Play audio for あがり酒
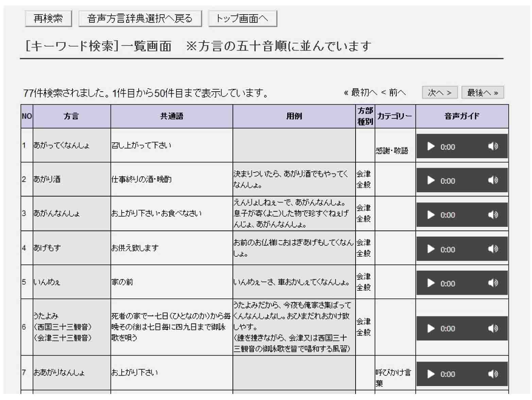 click(431, 180)
